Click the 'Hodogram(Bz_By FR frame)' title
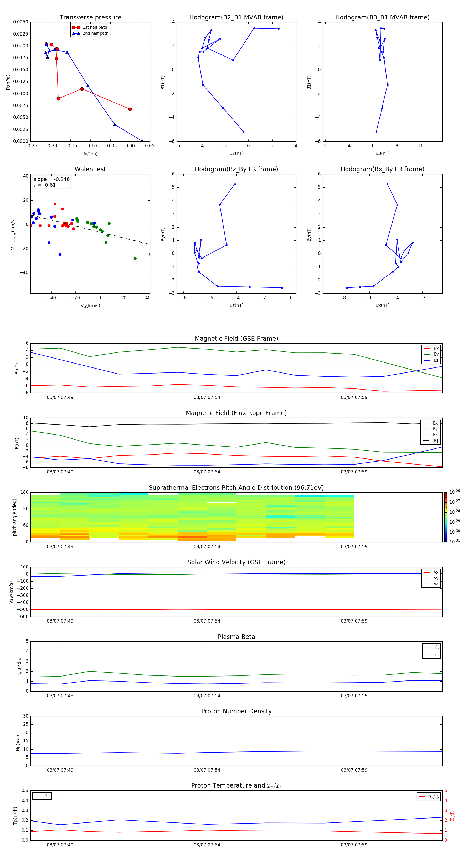 [x=236, y=169]
